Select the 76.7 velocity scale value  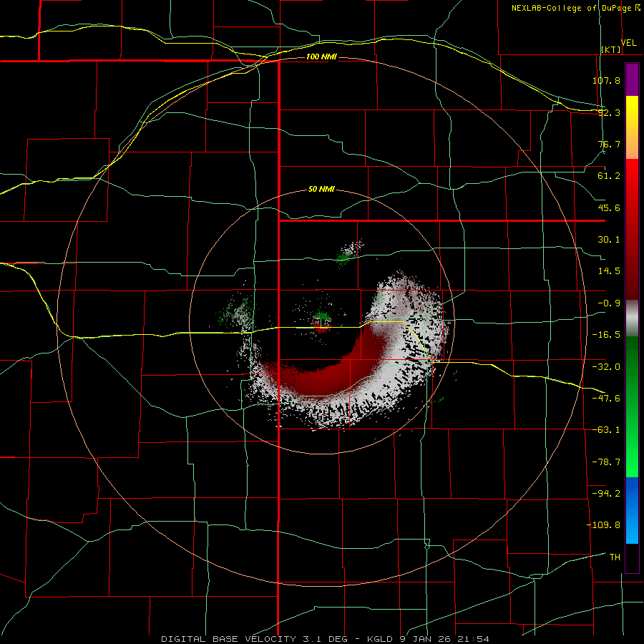(609, 144)
